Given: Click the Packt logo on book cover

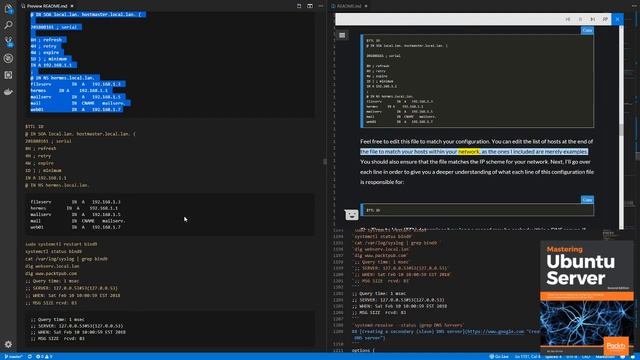Looking at the screenshot, I should pyautogui.click(x=616, y=346).
